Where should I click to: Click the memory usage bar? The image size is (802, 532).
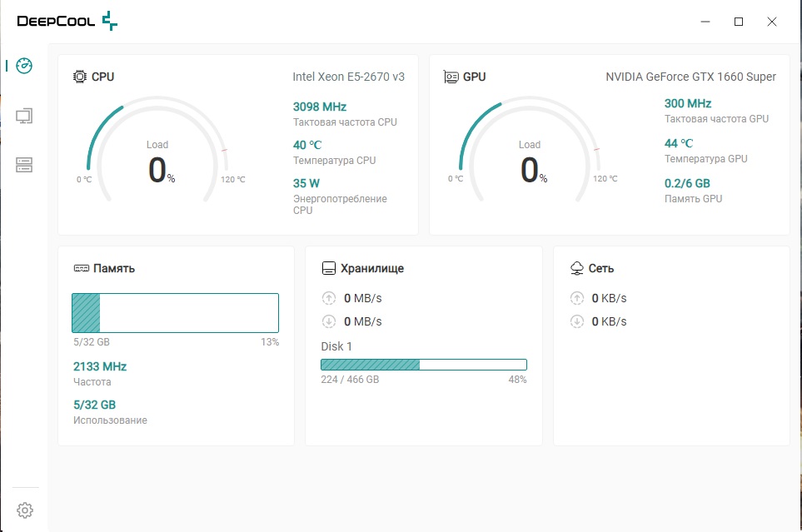pyautogui.click(x=176, y=313)
